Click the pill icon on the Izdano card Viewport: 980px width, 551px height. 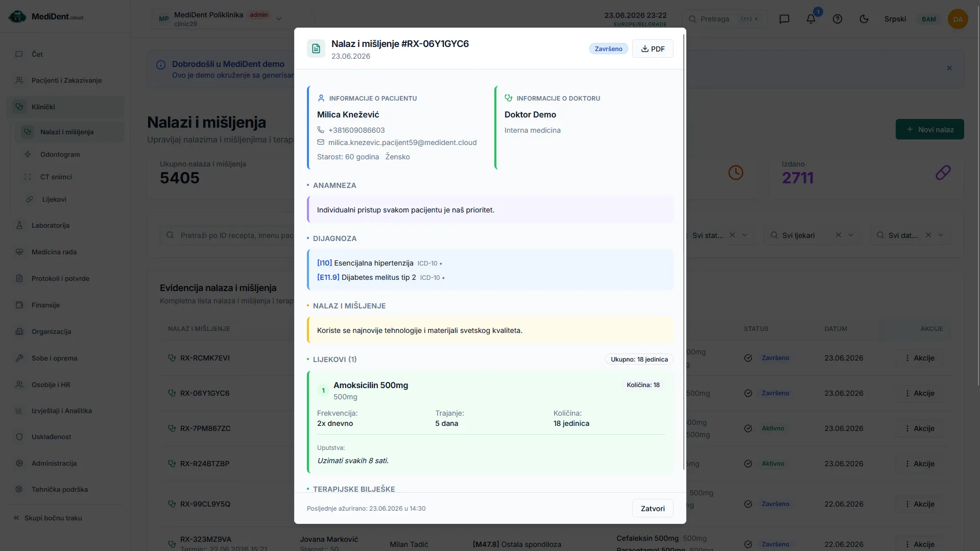tap(943, 173)
